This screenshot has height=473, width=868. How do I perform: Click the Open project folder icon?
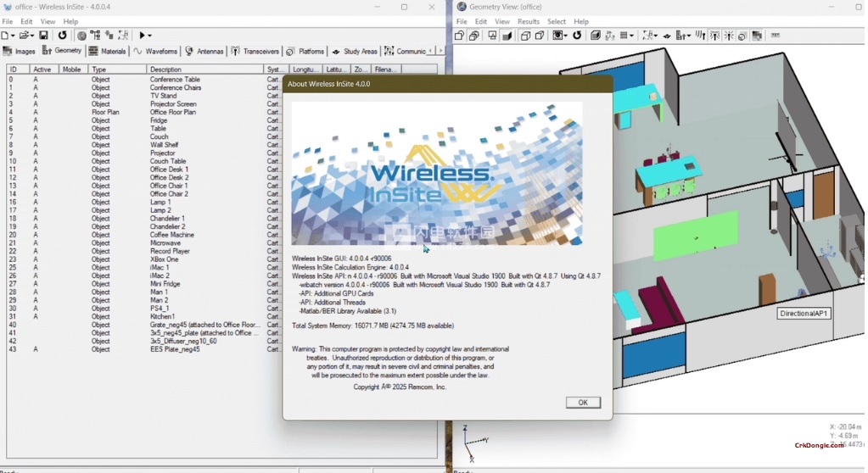[24, 36]
